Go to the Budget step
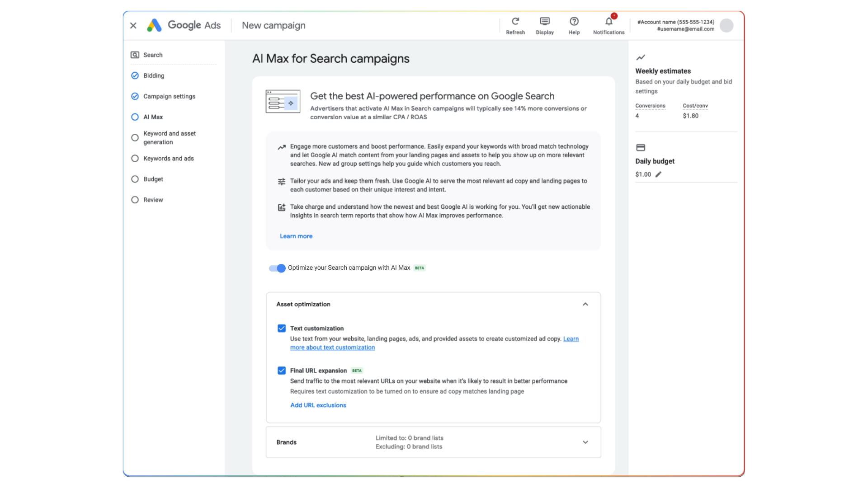This screenshot has height=488, width=868. (x=153, y=179)
